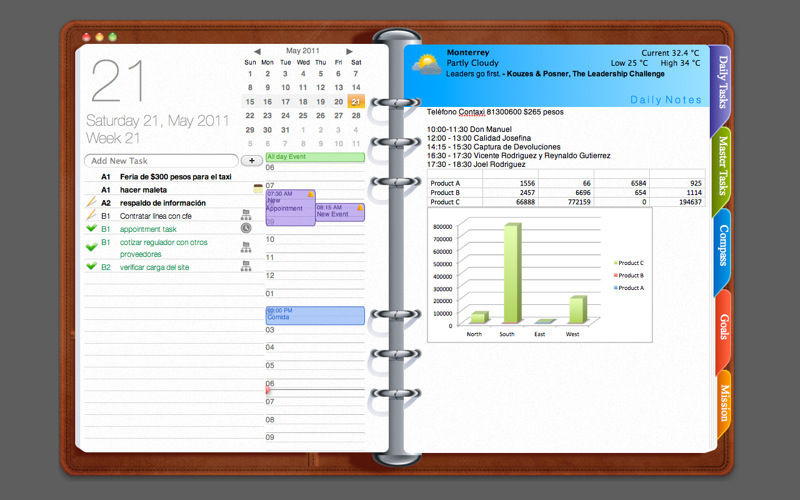Select task 'Contratar línea con cfe'

coord(156,216)
